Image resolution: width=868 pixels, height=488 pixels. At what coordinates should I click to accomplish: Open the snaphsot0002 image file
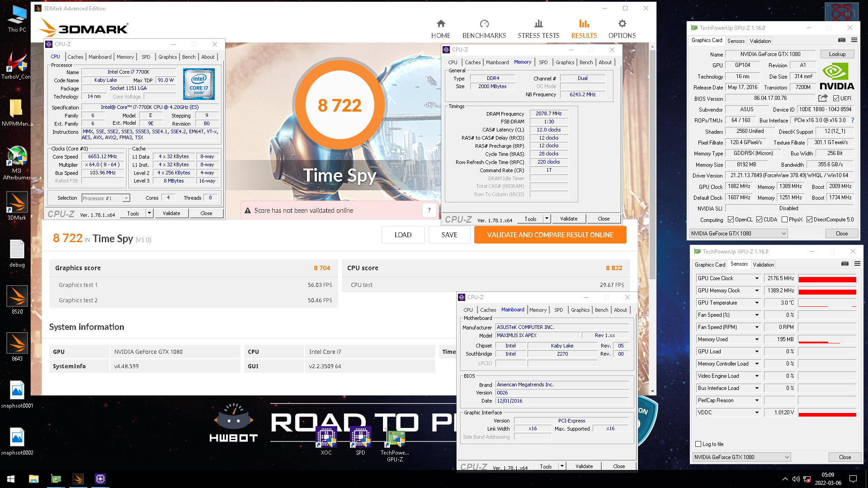point(17,442)
